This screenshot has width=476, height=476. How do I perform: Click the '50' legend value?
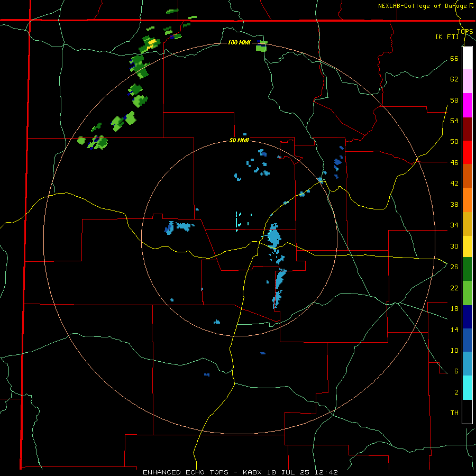click(454, 141)
